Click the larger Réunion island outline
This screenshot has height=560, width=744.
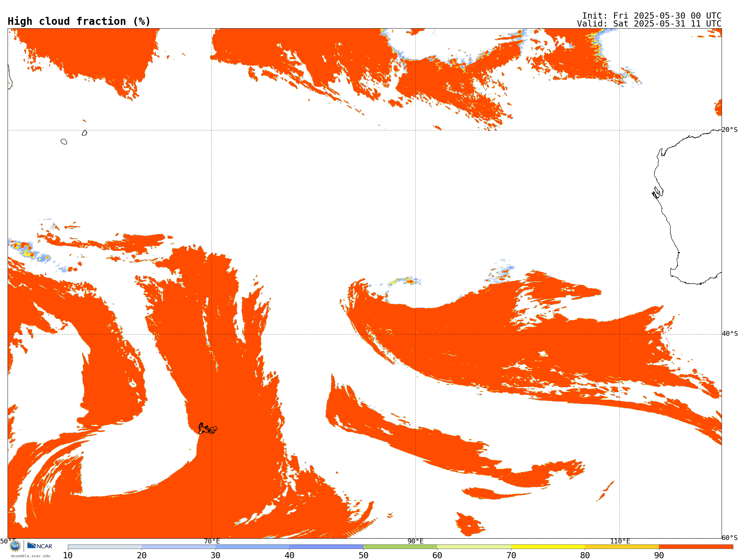pyautogui.click(x=64, y=142)
